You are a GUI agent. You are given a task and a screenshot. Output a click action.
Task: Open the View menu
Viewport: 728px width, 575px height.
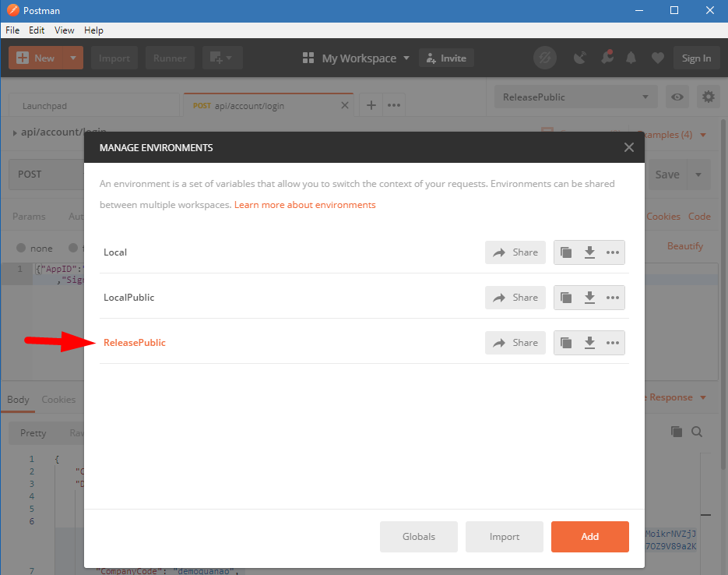pyautogui.click(x=64, y=30)
